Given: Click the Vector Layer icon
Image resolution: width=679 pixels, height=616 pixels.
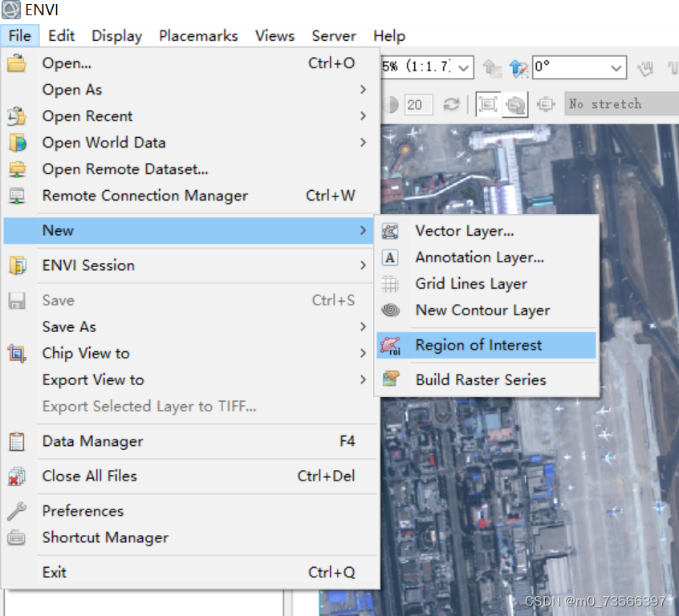Looking at the screenshot, I should [x=390, y=231].
